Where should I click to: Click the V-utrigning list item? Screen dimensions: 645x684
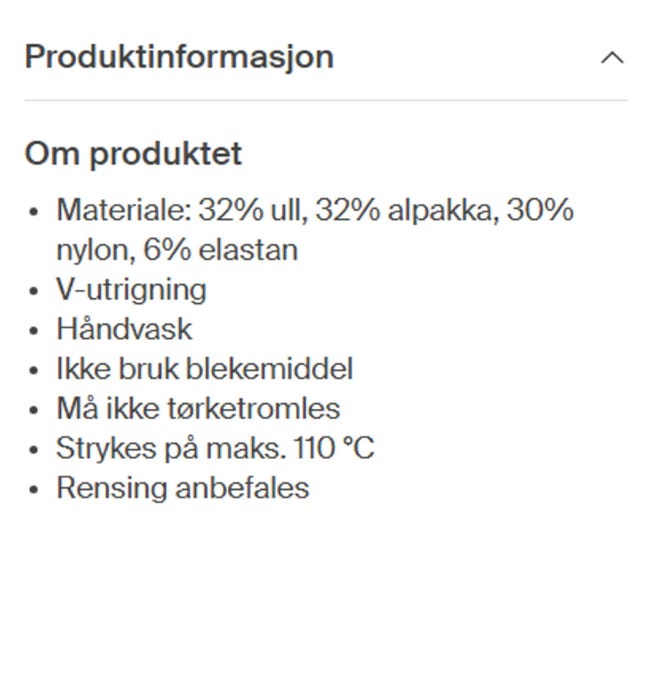pyautogui.click(x=131, y=290)
